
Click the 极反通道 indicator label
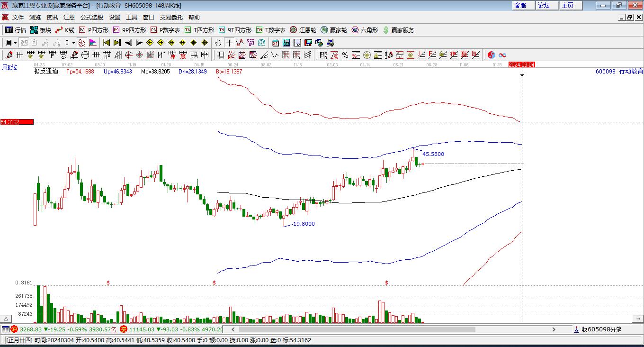click(46, 72)
